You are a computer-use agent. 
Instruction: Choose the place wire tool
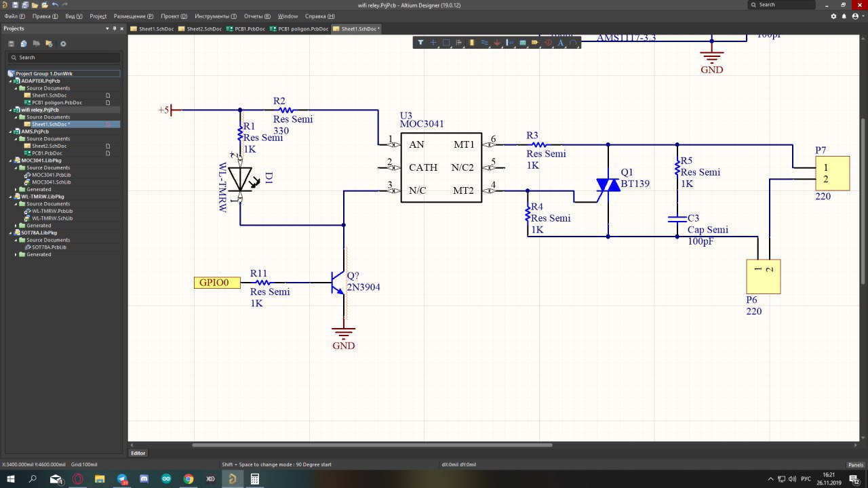pos(484,43)
